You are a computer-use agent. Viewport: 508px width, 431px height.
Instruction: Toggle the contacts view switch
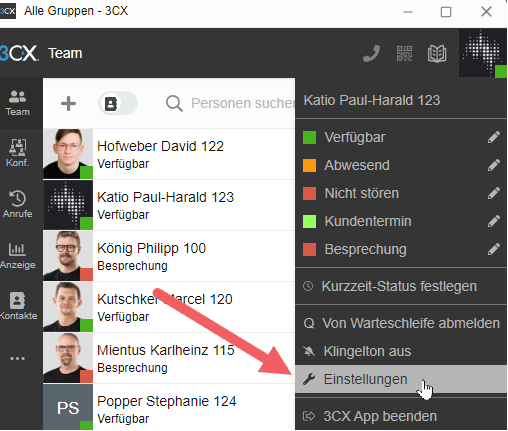click(x=118, y=104)
